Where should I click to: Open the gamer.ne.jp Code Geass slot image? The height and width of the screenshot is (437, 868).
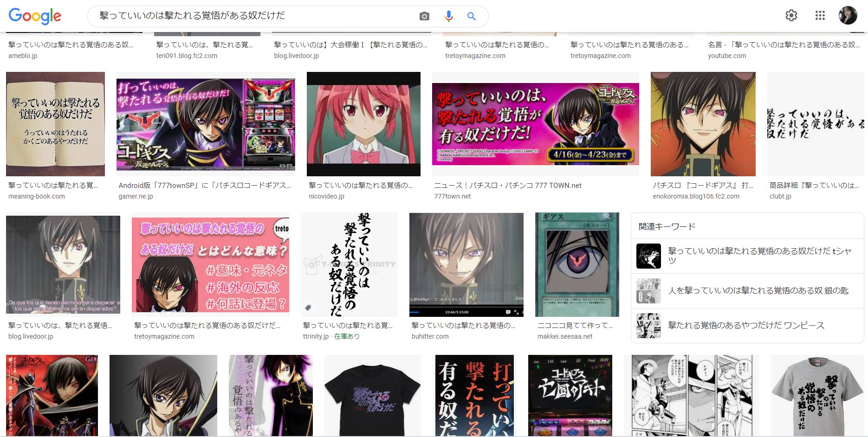(x=206, y=124)
